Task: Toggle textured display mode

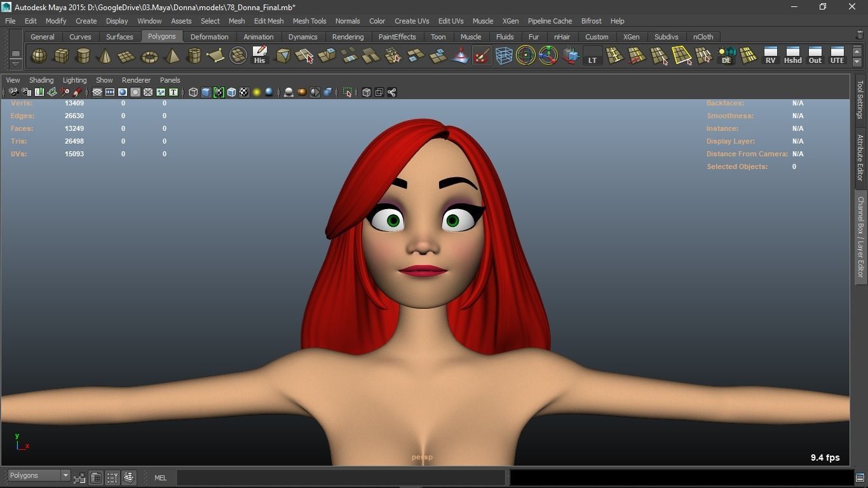Action: coord(244,93)
